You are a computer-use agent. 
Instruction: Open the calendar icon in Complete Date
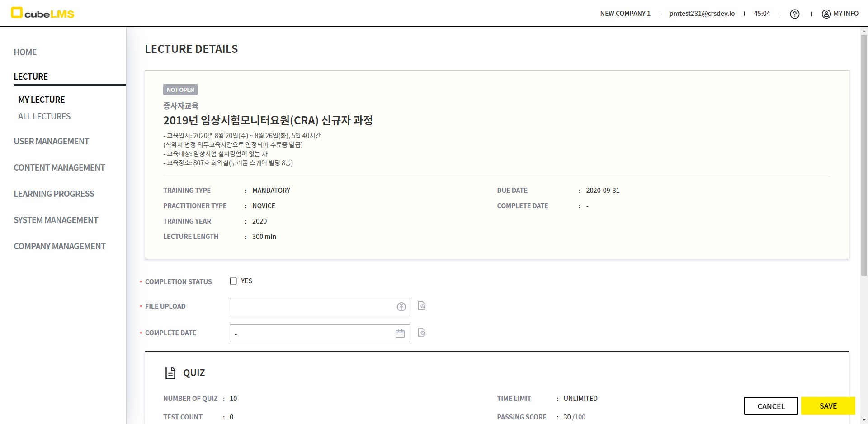(x=400, y=333)
